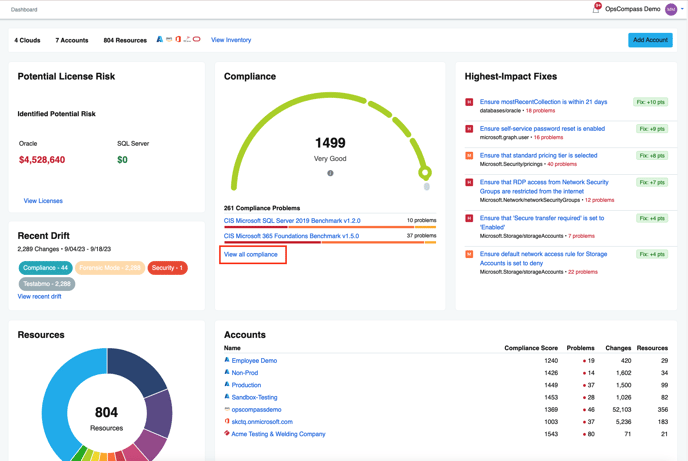Click the 18 problems text under databases/oracle
688x461 pixels.
pos(540,111)
